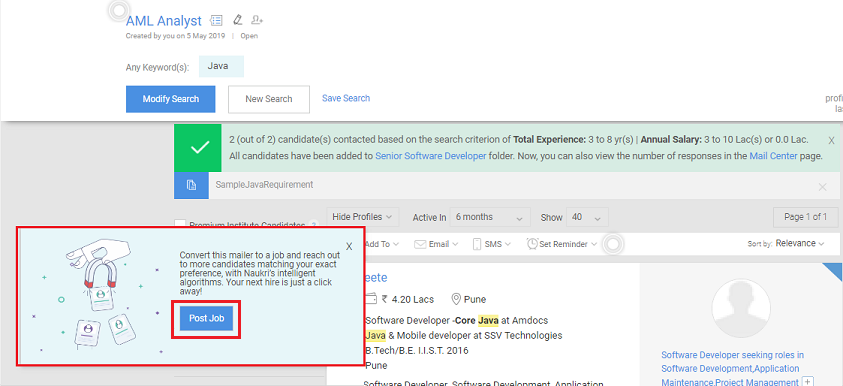843x386 pixels.
Task: Close the Convert this mailer popup
Action: click(349, 247)
